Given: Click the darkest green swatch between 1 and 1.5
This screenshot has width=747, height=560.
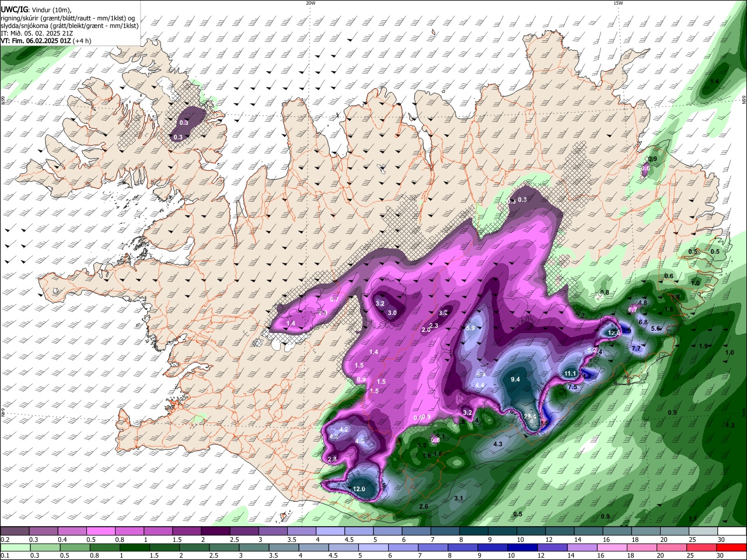Looking at the screenshot, I should (x=134, y=547).
